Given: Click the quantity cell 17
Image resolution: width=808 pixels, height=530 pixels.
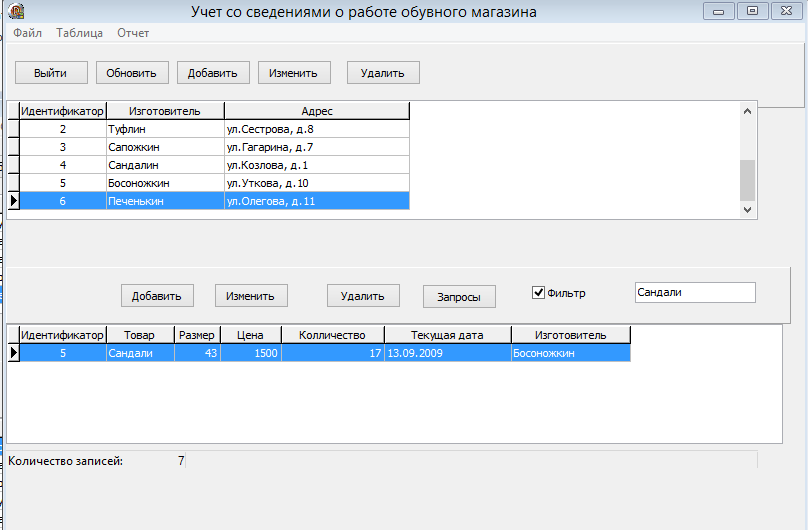Looking at the screenshot, I should (x=333, y=353).
